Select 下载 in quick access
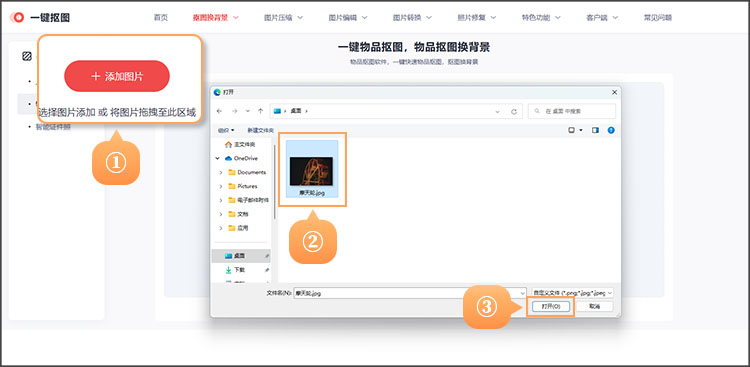 tap(235, 270)
